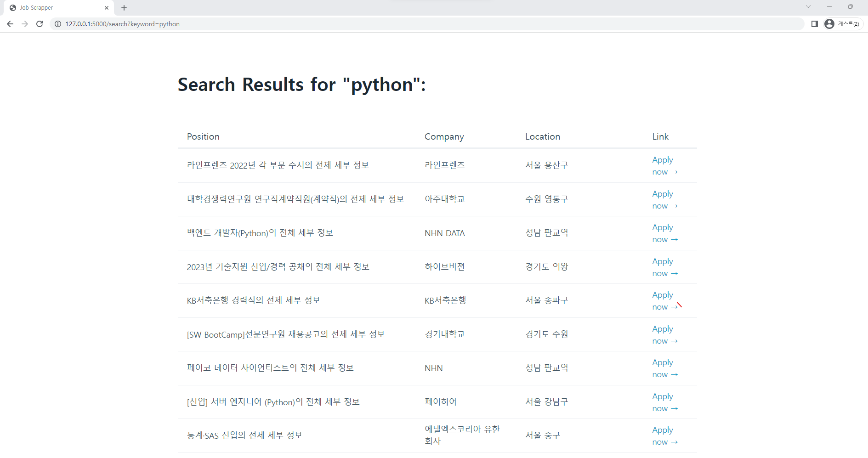Image resolution: width=868 pixels, height=458 pixels.
Task: Apply now for NHN 페이코 data scientist
Action: (x=665, y=368)
